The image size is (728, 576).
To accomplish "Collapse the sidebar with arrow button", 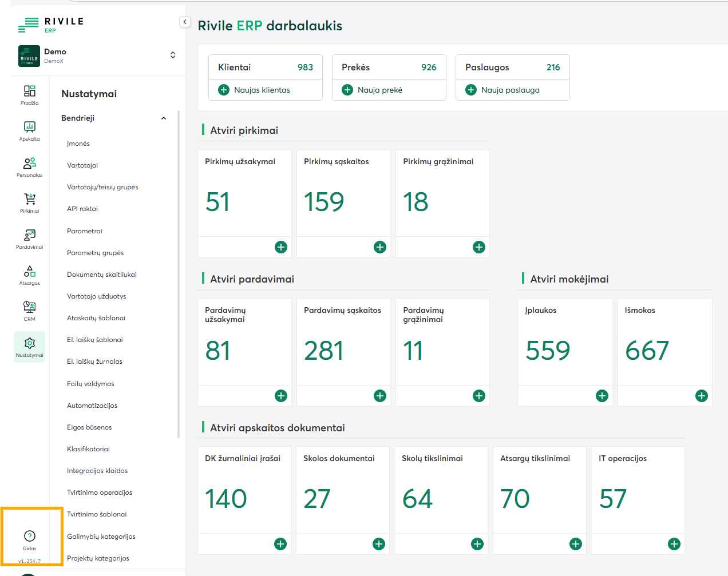I will pyautogui.click(x=185, y=22).
